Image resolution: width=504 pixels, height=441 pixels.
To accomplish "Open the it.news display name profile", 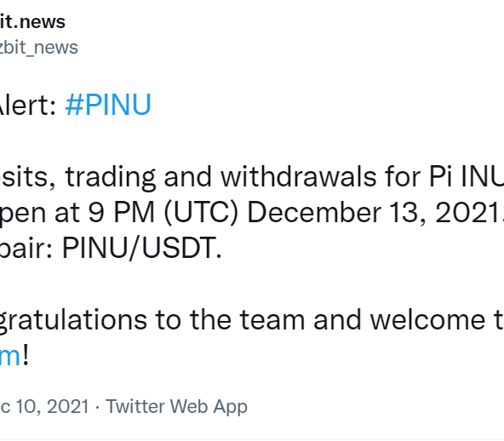I will point(32,22).
